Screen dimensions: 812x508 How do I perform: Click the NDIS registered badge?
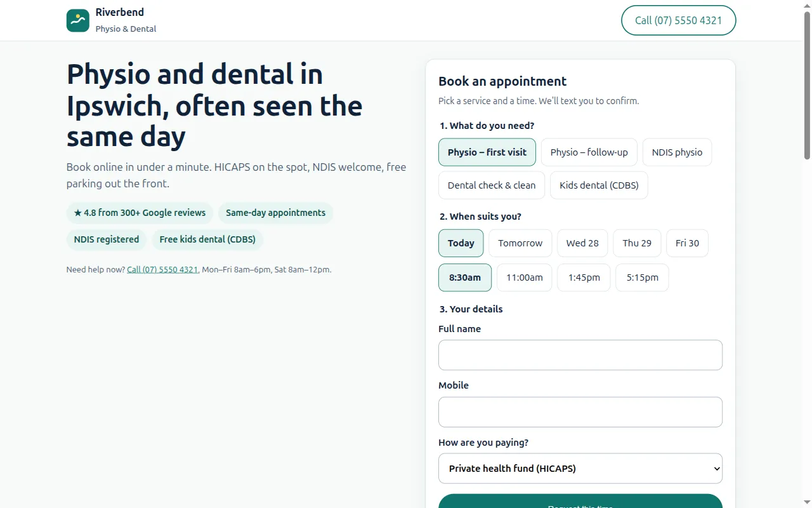tap(107, 239)
